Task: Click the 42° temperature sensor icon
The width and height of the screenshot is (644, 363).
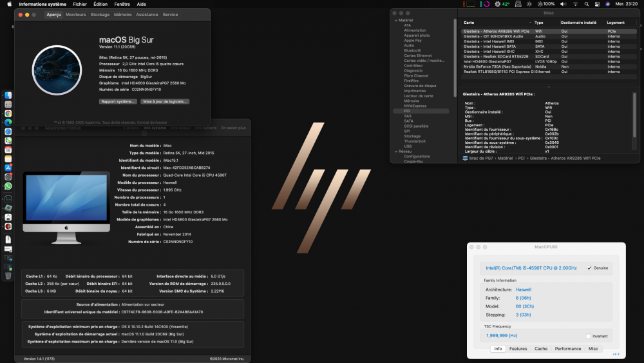Action: pyautogui.click(x=502, y=4)
